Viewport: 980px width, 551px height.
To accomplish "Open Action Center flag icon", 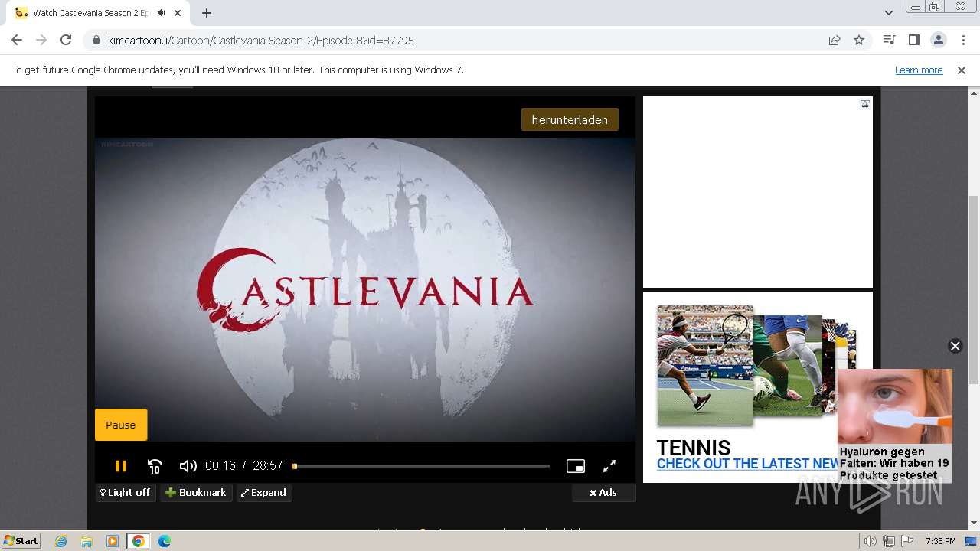I will [x=907, y=541].
